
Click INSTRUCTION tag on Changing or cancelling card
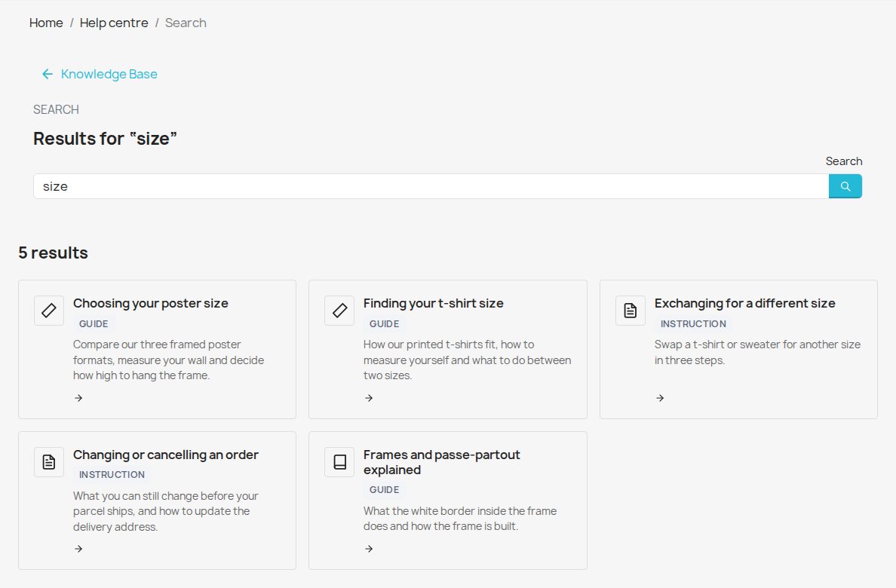[112, 475]
